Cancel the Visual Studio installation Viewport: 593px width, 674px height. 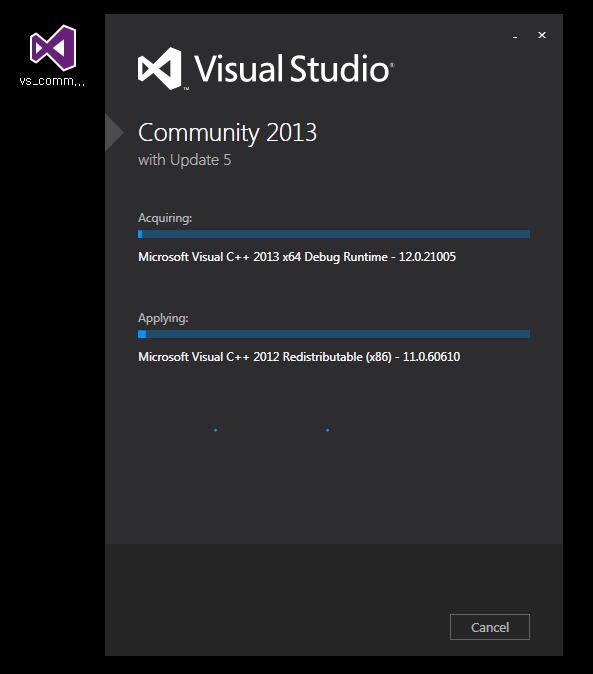click(x=489, y=627)
